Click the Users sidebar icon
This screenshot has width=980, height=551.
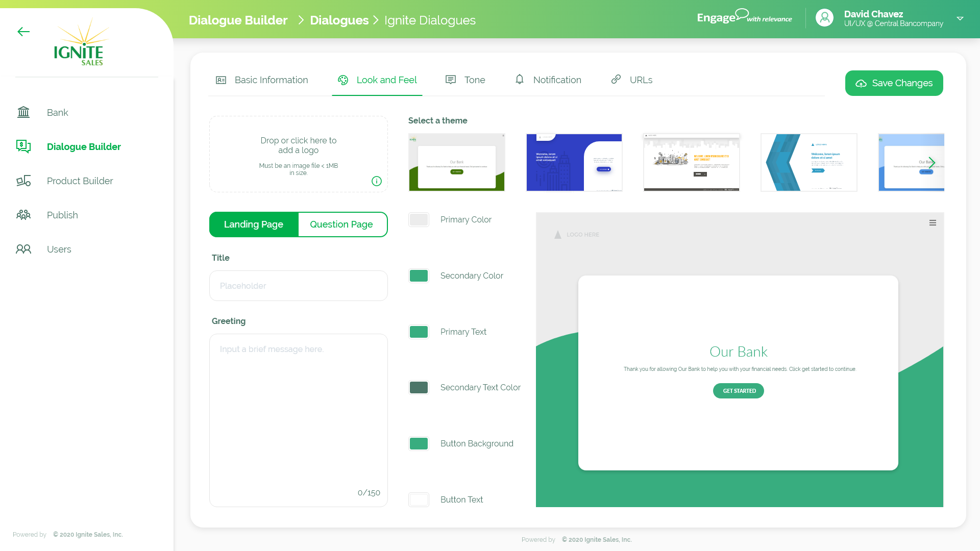coord(23,249)
